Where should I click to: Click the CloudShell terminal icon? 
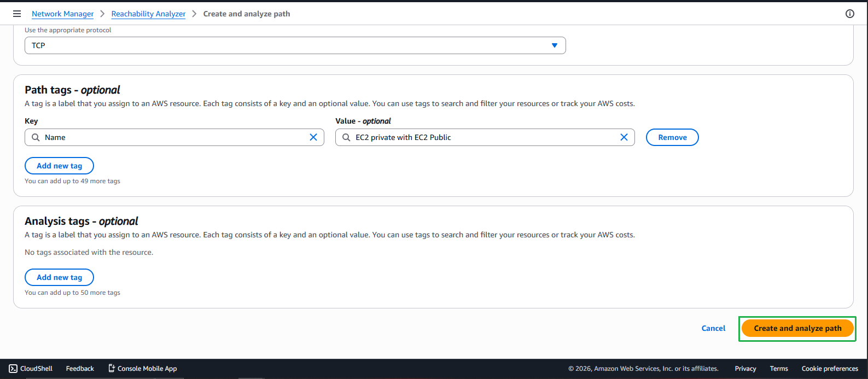(x=13, y=369)
